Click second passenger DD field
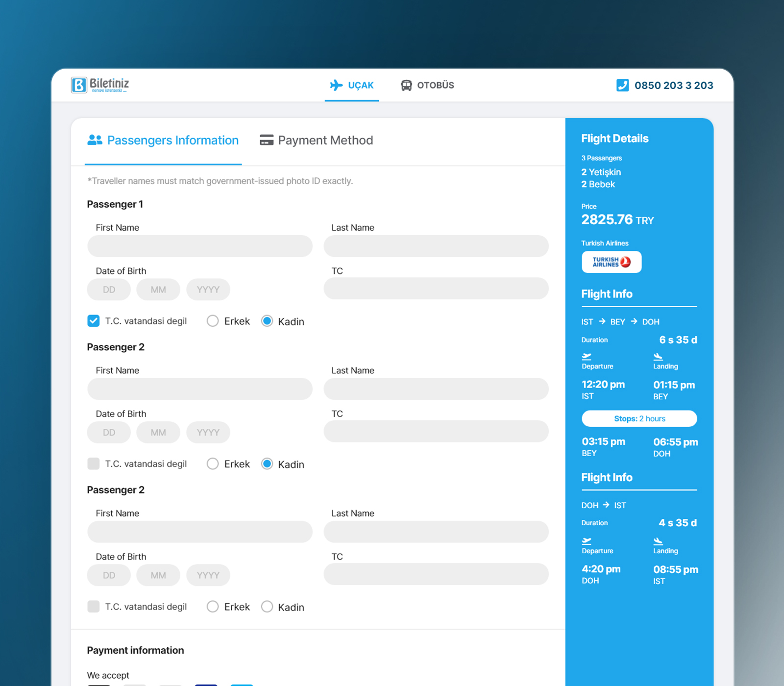The image size is (784, 686). pyautogui.click(x=109, y=433)
